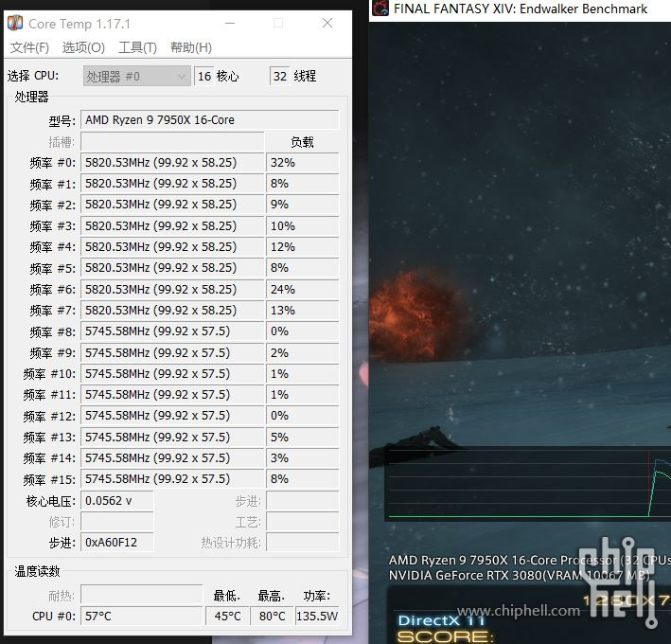Click the 频率 #14 frequency value
The height and width of the screenshot is (644, 671).
172,458
